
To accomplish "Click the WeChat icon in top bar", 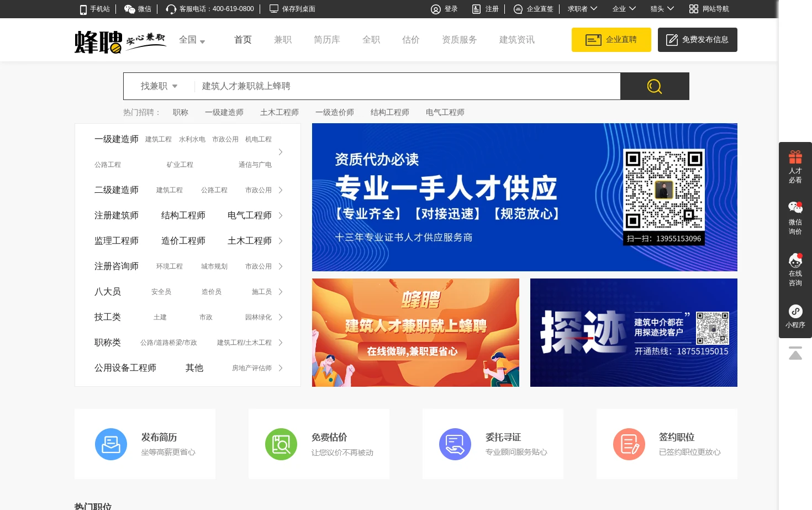I will pos(130,9).
